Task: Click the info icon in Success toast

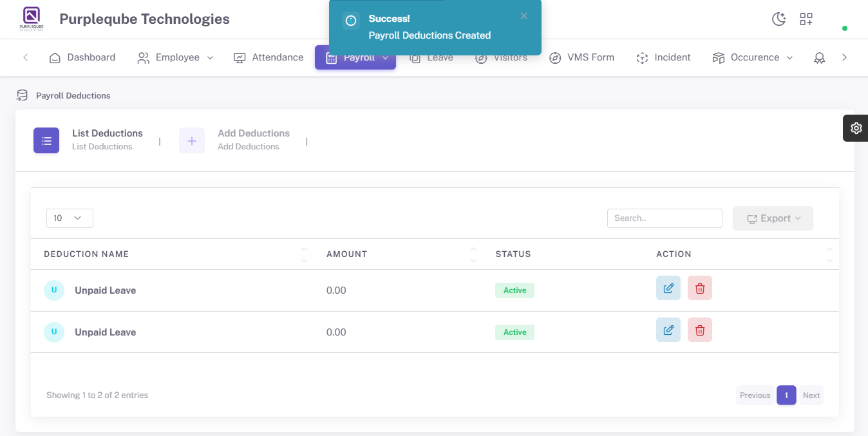Action: (351, 21)
